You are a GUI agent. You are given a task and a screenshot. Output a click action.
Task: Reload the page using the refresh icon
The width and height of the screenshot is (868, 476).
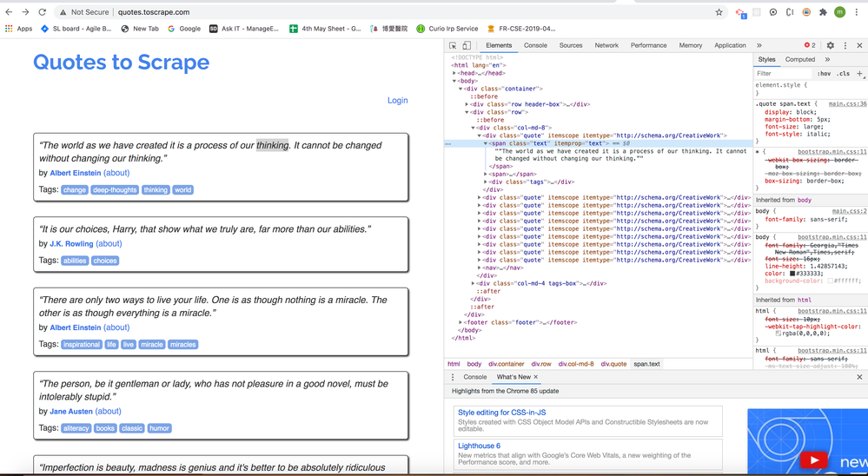pyautogui.click(x=42, y=12)
